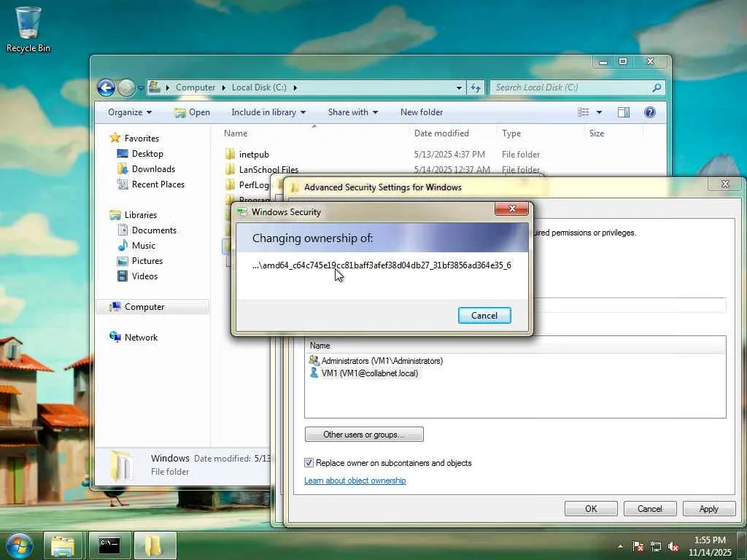The image size is (747, 560).
Task: Expand Computer breadcrumb arrow in address bar
Action: [x=223, y=87]
